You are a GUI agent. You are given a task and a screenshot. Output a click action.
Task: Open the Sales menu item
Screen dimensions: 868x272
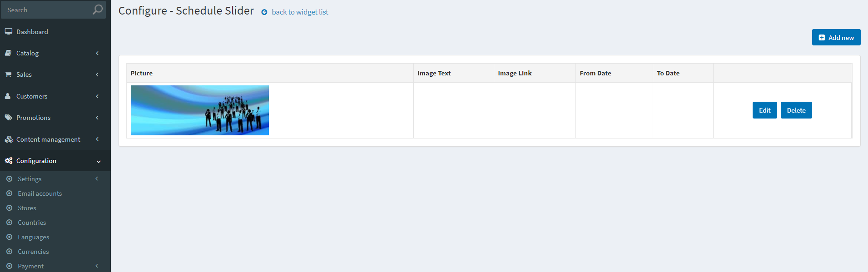pos(55,74)
